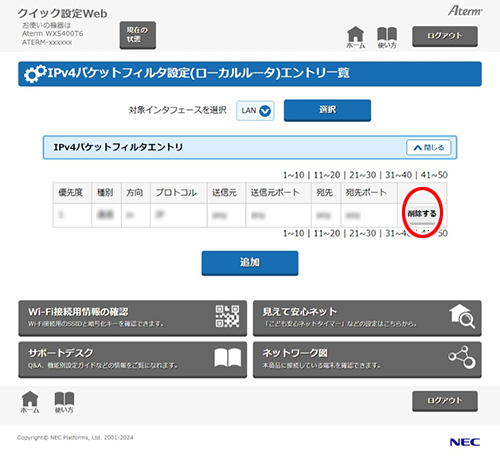Click the Aterm logo at top right
This screenshot has width=500, height=474.
465,11
